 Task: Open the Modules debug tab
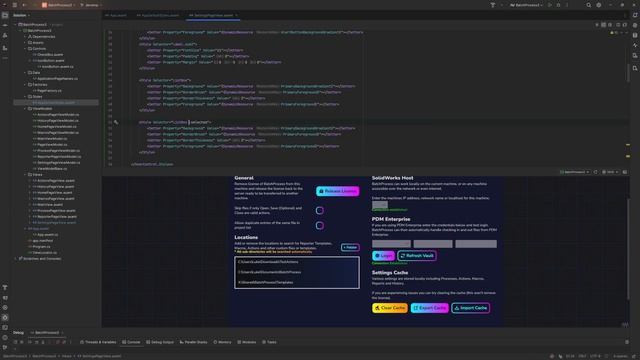[x=247, y=342]
